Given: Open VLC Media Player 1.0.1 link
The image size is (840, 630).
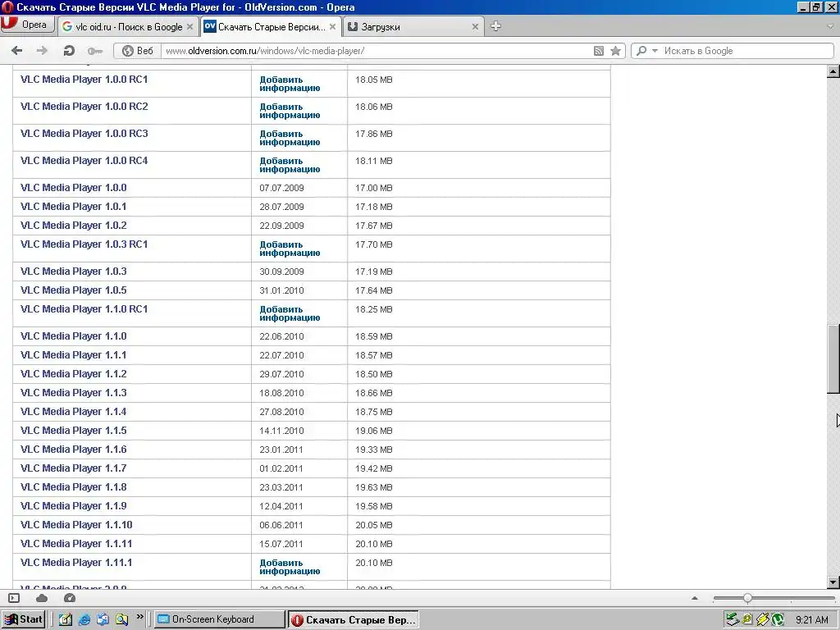Looking at the screenshot, I should (73, 206).
